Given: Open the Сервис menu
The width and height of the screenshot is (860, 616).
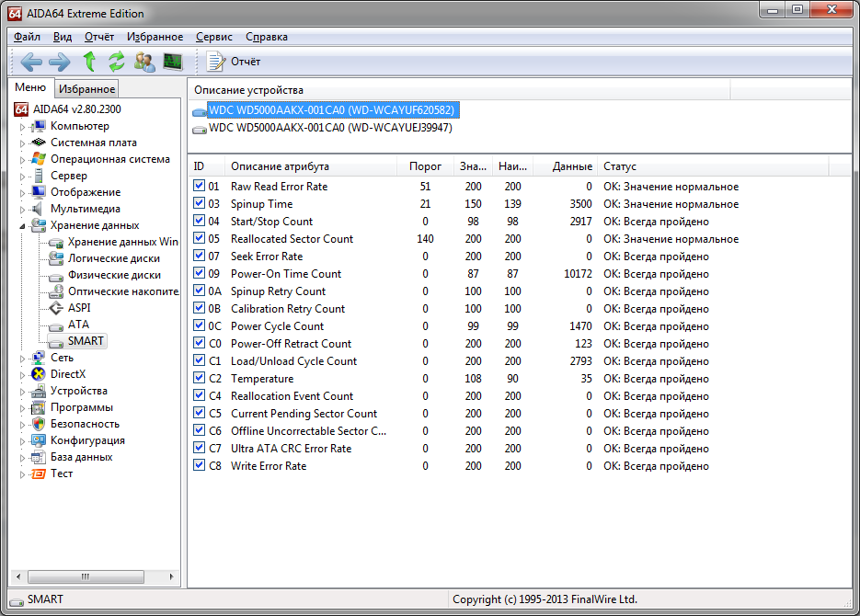Looking at the screenshot, I should 214,37.
